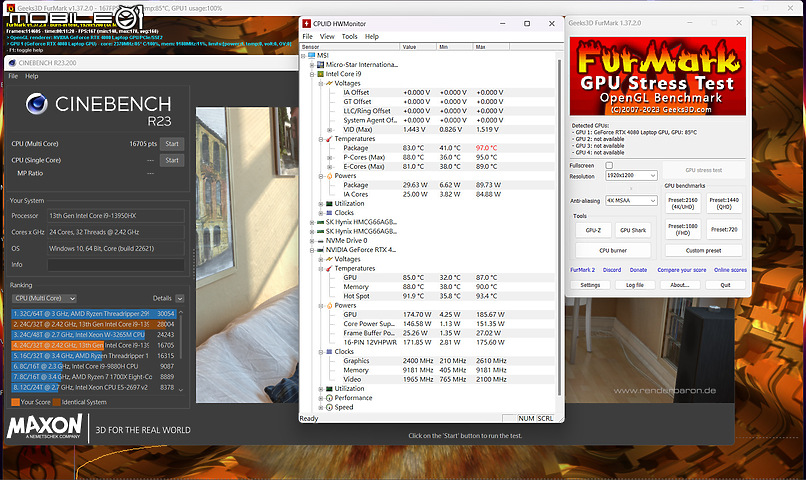Select the Package temperature row 83.0 °C
Screen dimensions: 806x480
click(x=427, y=148)
